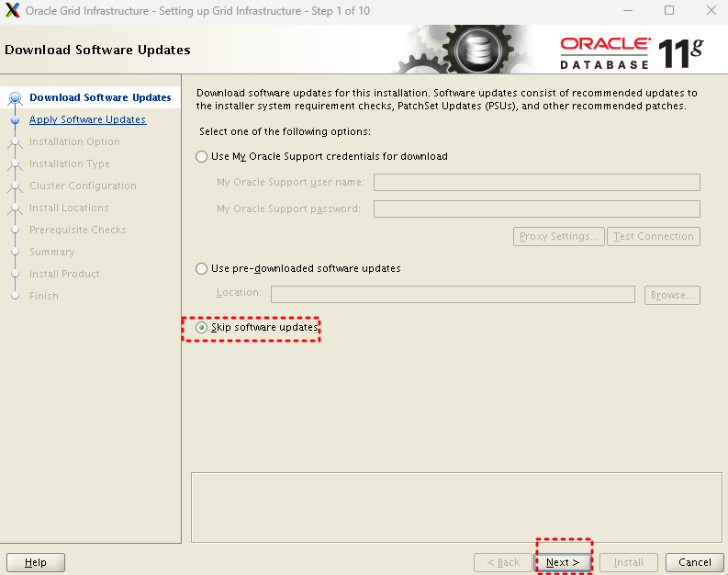This screenshot has height=575, width=728.
Task: Choose Skip software updates radio button
Action: (201, 327)
